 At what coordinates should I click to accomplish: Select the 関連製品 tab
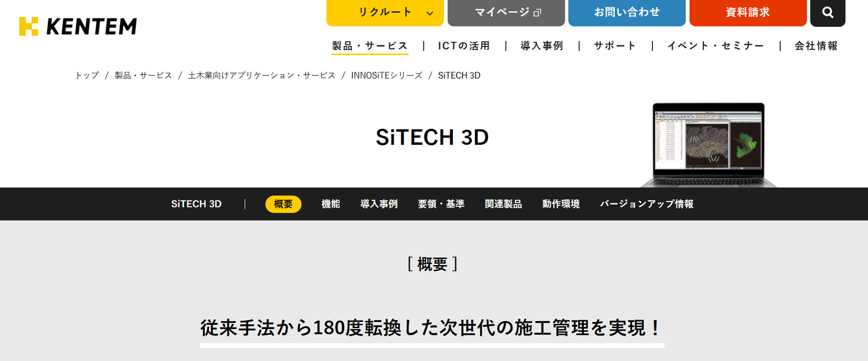click(x=503, y=204)
